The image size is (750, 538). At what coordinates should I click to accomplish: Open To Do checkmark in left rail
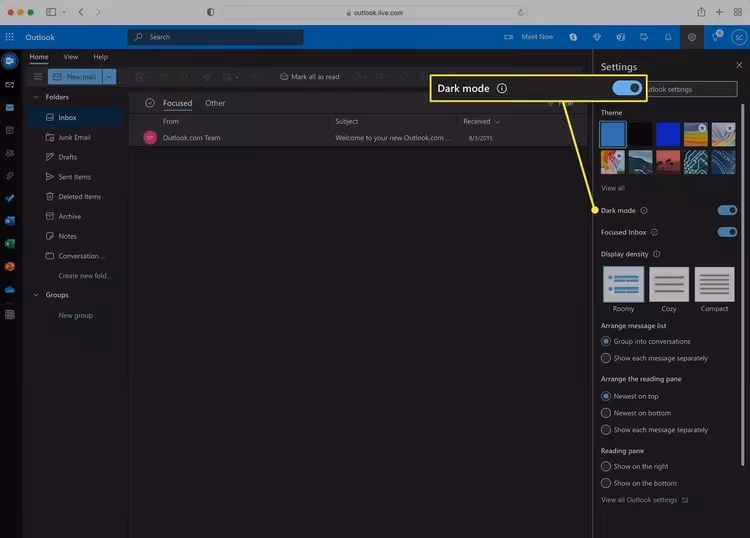[10, 198]
